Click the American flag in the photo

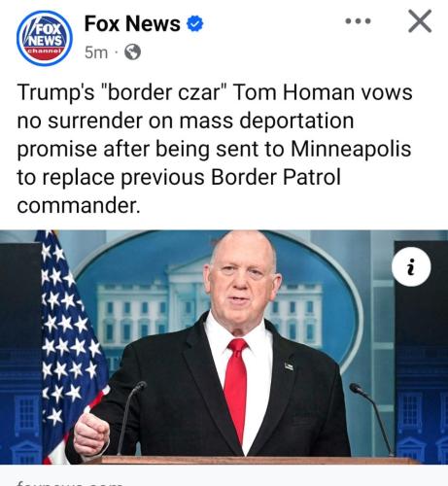tap(70, 343)
